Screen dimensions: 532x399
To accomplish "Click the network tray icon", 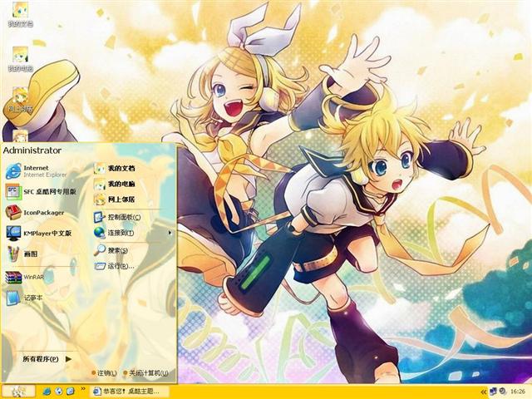I will click(493, 392).
